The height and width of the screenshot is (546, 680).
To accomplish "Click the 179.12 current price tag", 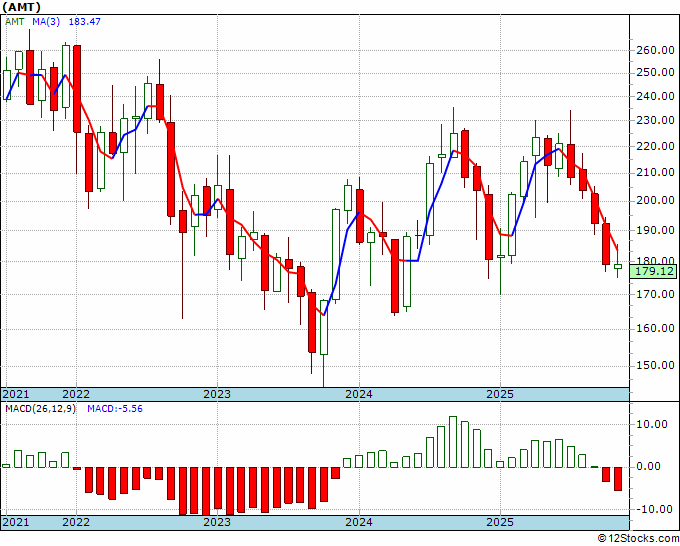I will pos(653,272).
